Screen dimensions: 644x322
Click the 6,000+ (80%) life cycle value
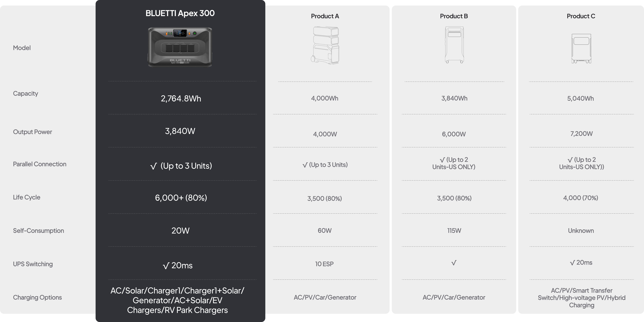coord(181,198)
